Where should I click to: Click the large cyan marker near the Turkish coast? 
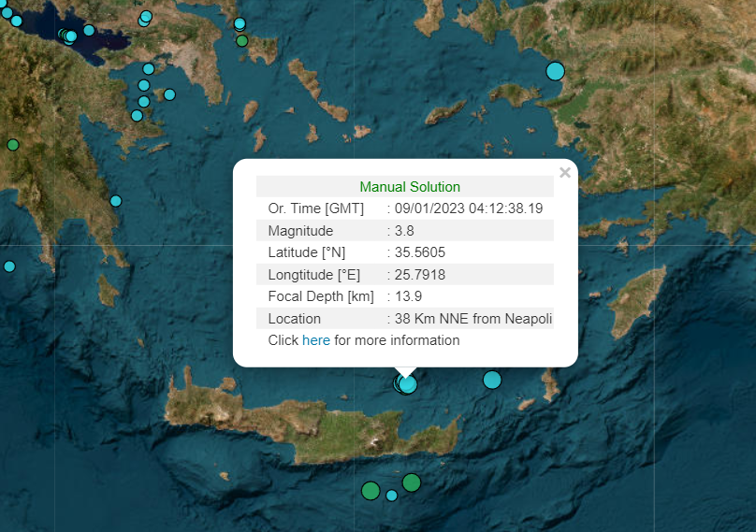click(x=556, y=71)
